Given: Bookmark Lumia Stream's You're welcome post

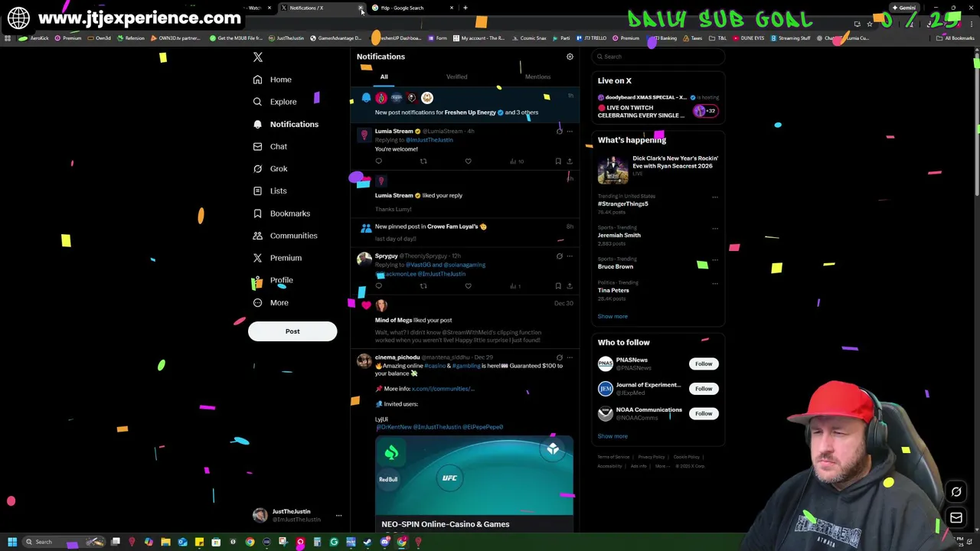Looking at the screenshot, I should click(558, 161).
